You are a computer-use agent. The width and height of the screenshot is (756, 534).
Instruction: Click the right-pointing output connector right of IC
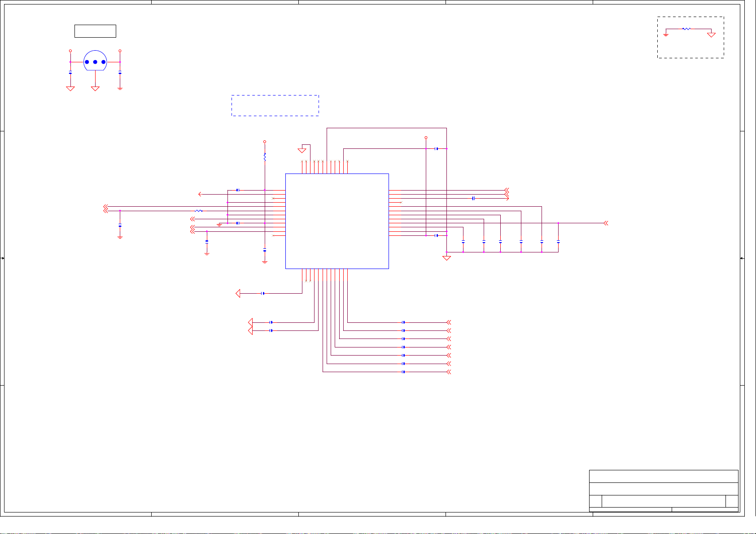pos(507,198)
